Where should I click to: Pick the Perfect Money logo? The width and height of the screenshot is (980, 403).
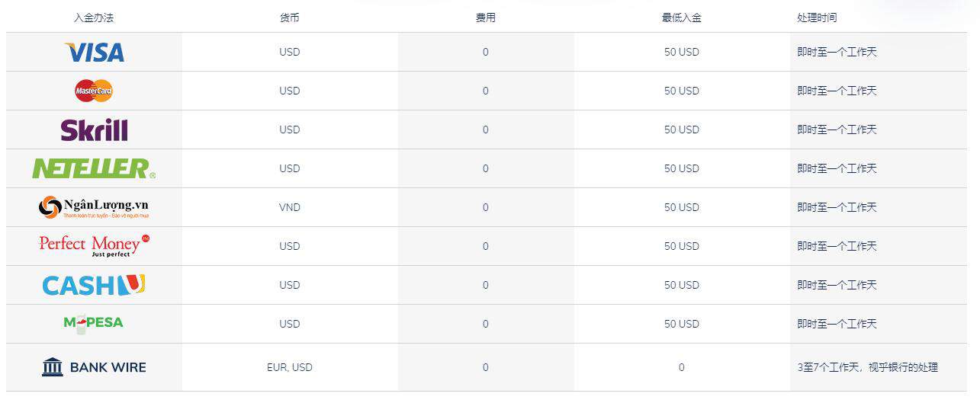pos(94,246)
